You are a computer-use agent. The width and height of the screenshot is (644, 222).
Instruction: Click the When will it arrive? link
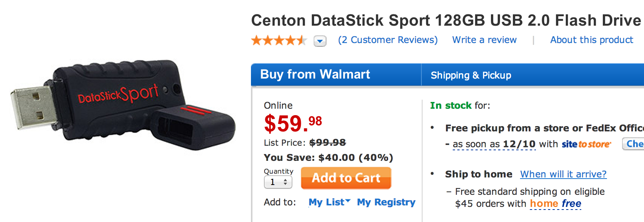point(563,174)
